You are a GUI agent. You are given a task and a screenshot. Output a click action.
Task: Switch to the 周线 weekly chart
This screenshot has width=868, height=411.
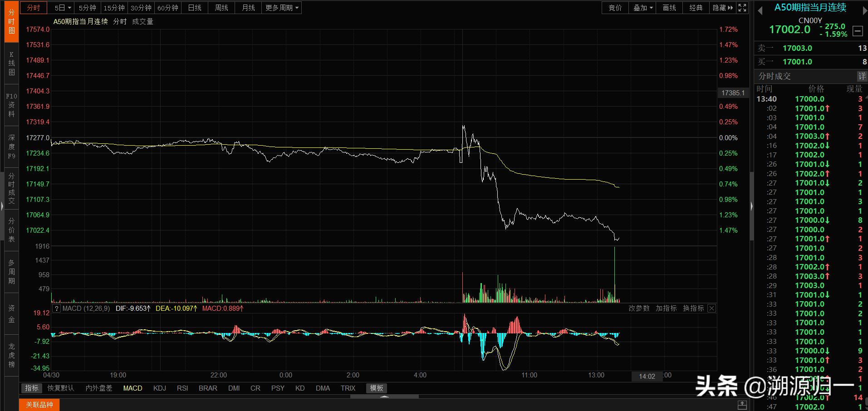coord(221,8)
